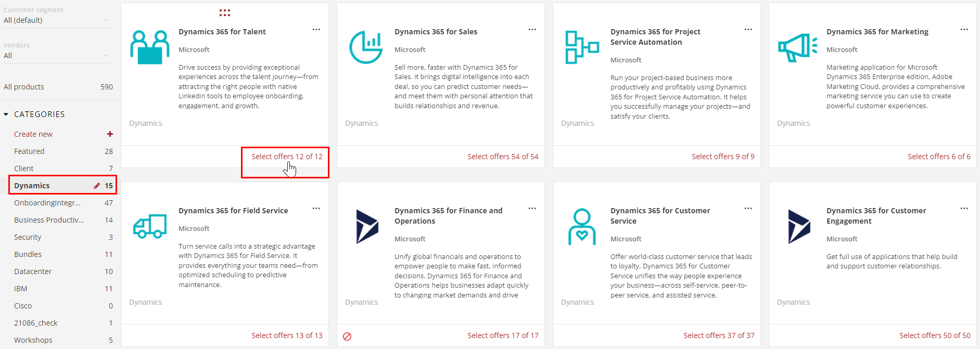The image size is (980, 349).
Task: Click the Dynamics tag on the Sales card
Action: pyautogui.click(x=362, y=123)
